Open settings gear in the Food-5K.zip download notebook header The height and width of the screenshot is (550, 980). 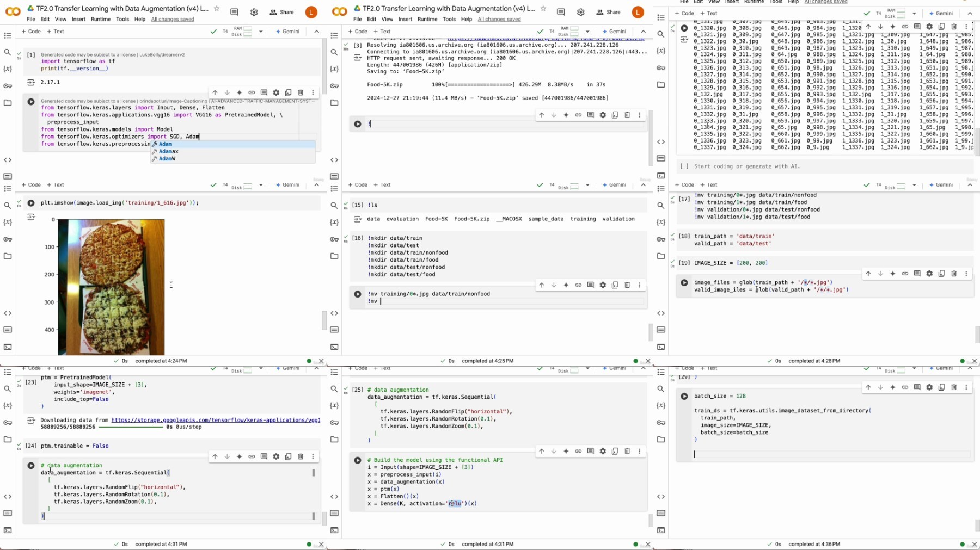581,12
